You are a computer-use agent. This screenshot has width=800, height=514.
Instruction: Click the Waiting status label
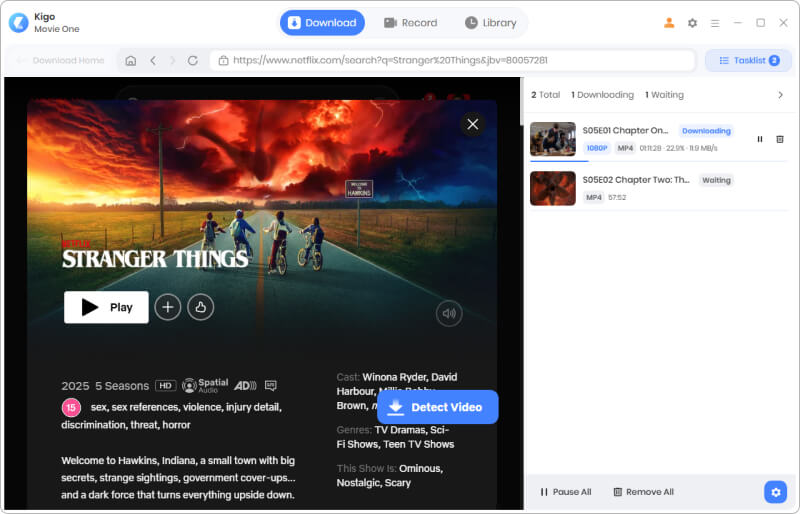tap(716, 180)
